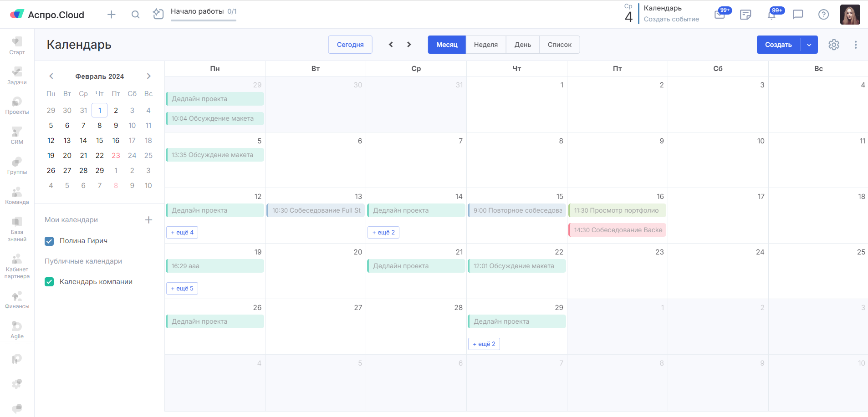The image size is (868, 417).
Task: Open search with the magnifier icon
Action: click(x=135, y=15)
